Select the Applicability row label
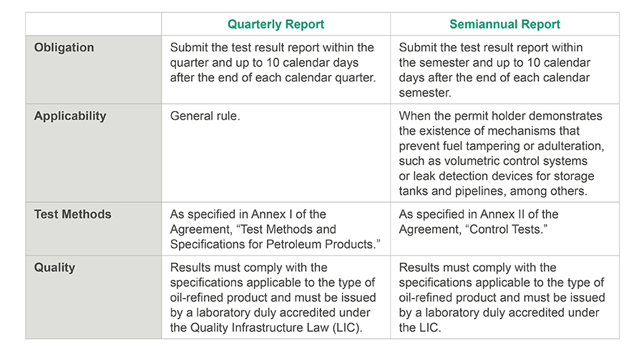644x351 pixels. point(70,116)
